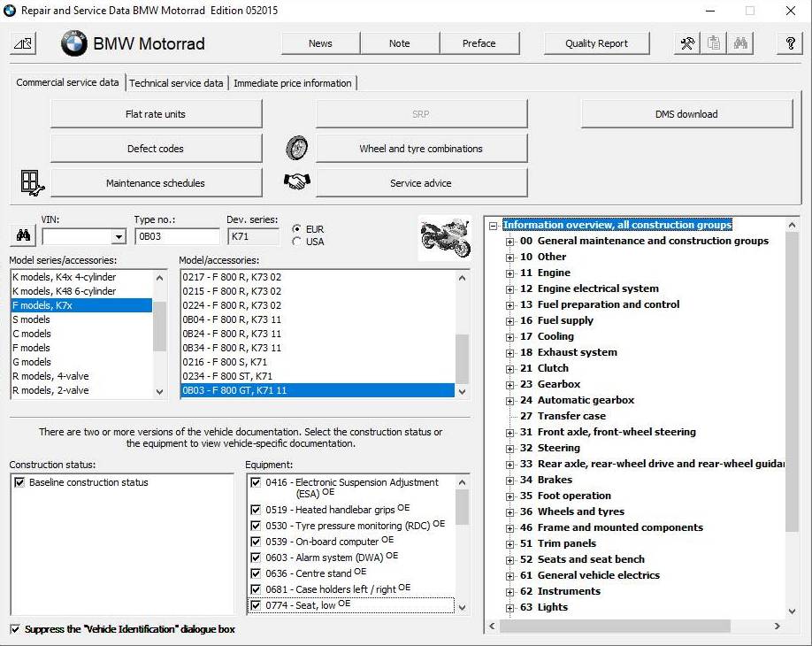Click the binoculars VIN search icon
This screenshot has height=646, width=812.
23,235
